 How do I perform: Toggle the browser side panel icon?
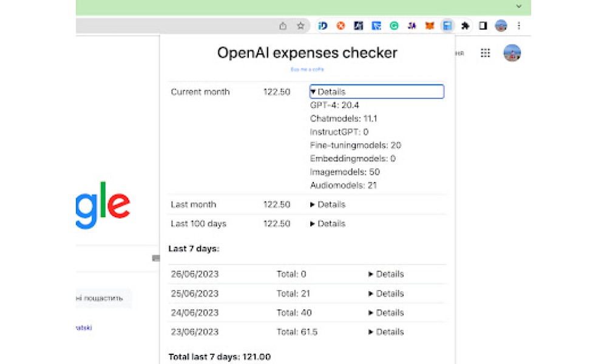(483, 26)
